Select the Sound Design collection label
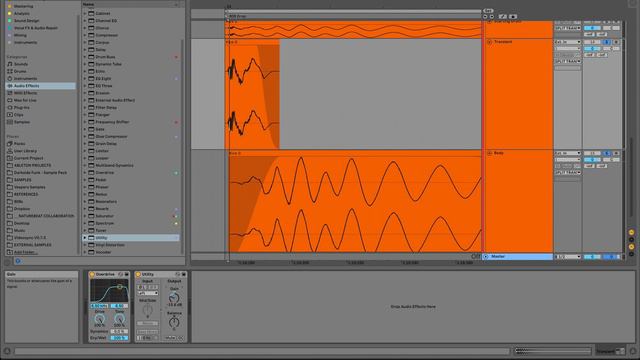The image size is (640, 360). pyautogui.click(x=27, y=21)
